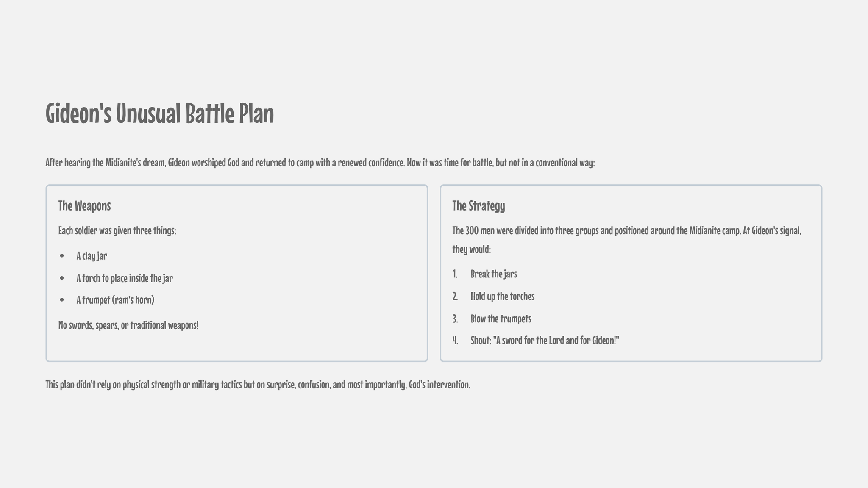This screenshot has height=488, width=868.
Task: Click the "A sword for the Lord" shout line
Action: (545, 340)
